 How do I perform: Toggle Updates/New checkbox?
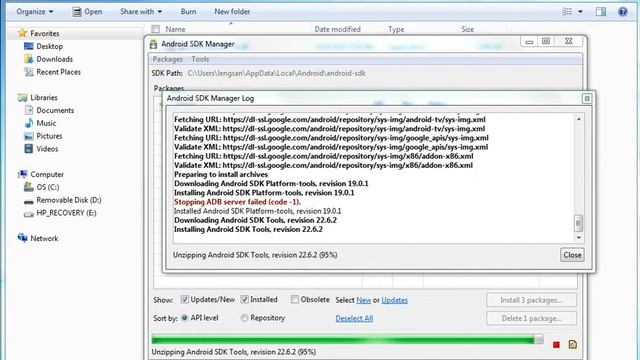pyautogui.click(x=184, y=300)
